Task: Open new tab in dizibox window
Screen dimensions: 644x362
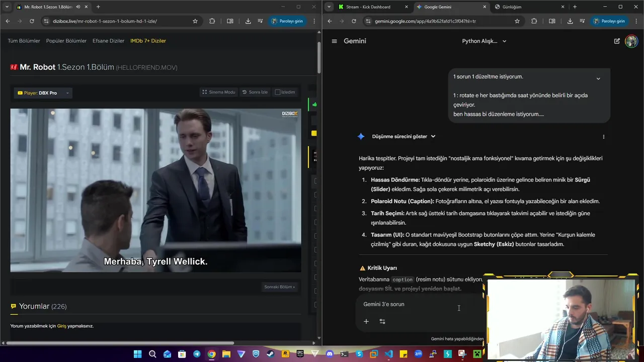Action: pos(98,7)
